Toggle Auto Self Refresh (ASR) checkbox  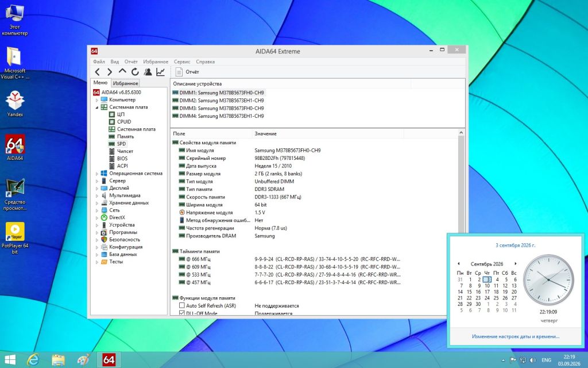(182, 305)
